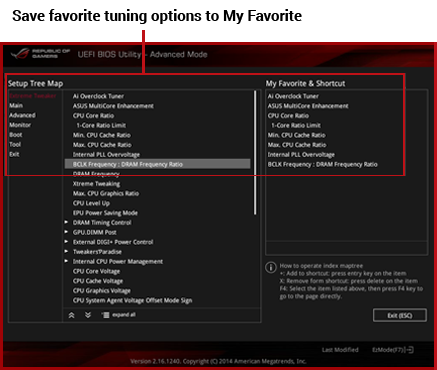Open the Monitor menu
Screen dimensions: 437x370
coord(20,125)
